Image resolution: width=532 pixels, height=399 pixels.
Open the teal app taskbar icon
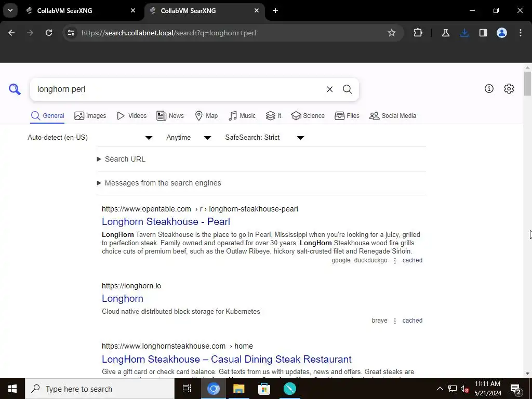[290, 389]
